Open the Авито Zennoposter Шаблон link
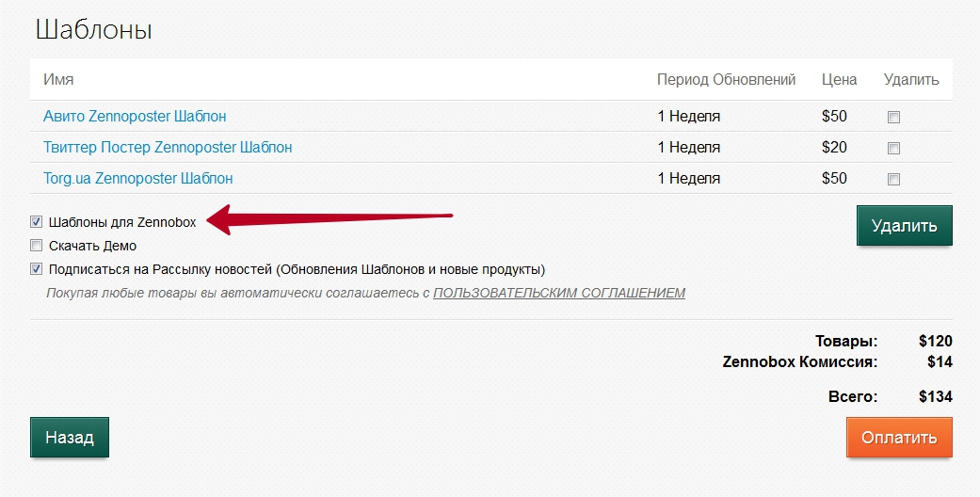980x497 pixels. [135, 117]
